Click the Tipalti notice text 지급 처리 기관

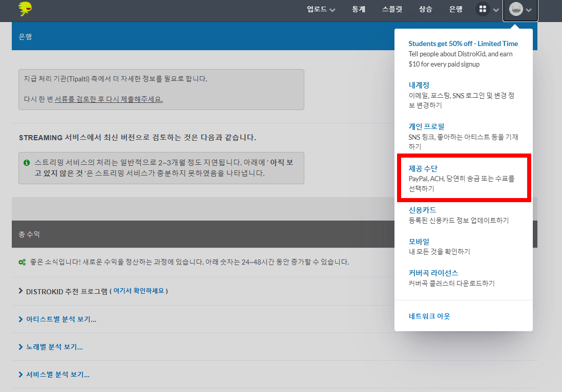(x=115, y=79)
